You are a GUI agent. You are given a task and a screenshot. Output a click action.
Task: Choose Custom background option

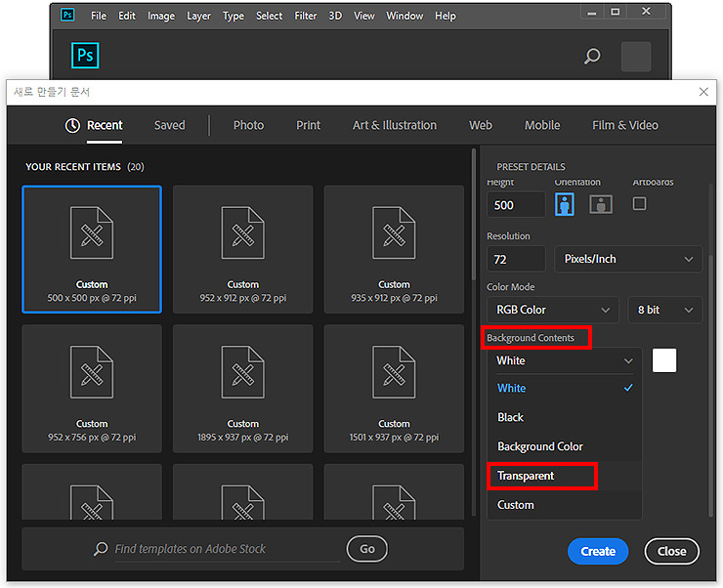tap(565, 505)
